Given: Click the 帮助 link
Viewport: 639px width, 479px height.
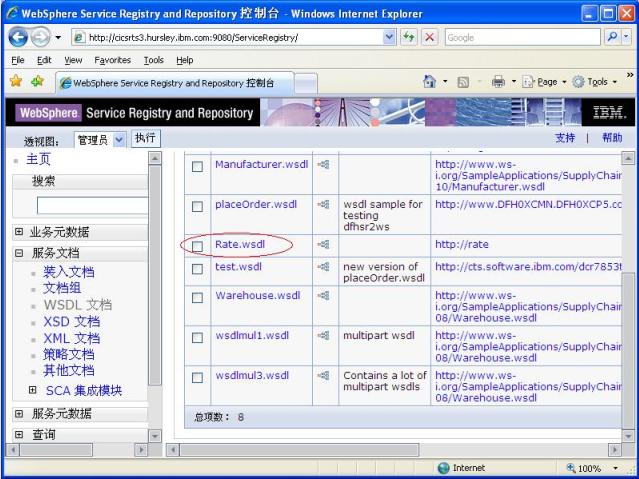Looking at the screenshot, I should point(612,138).
